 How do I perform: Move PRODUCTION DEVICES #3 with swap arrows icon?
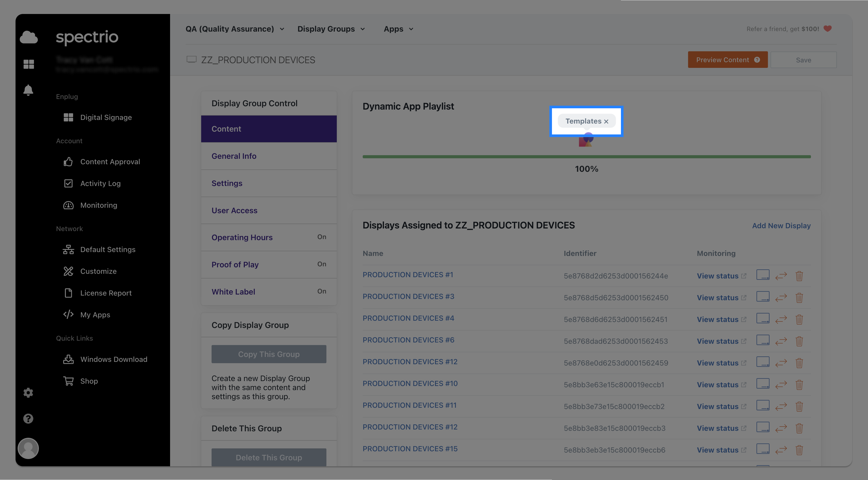click(x=781, y=298)
